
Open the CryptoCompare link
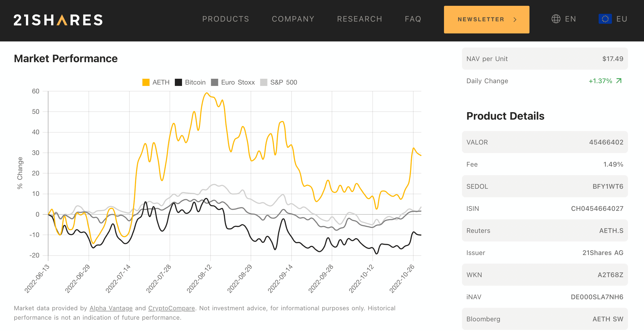point(172,308)
